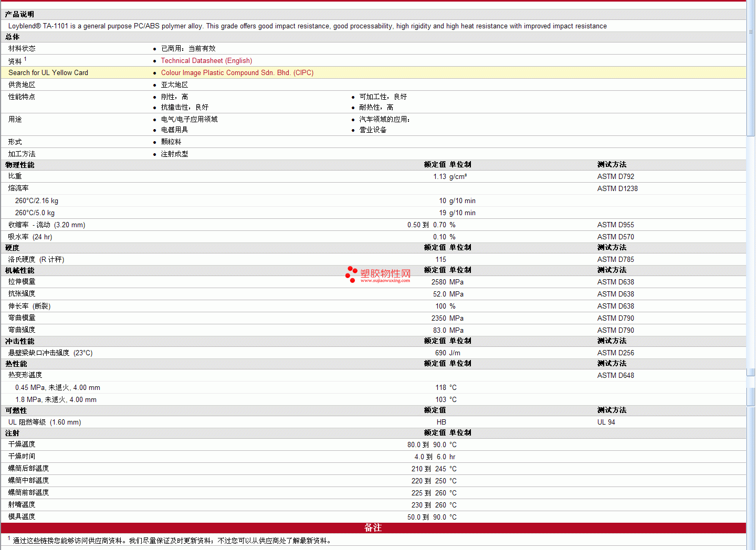Viewport: 756px width, 550px height.
Task: Click the '注射成型' processing method value
Action: [x=174, y=154]
